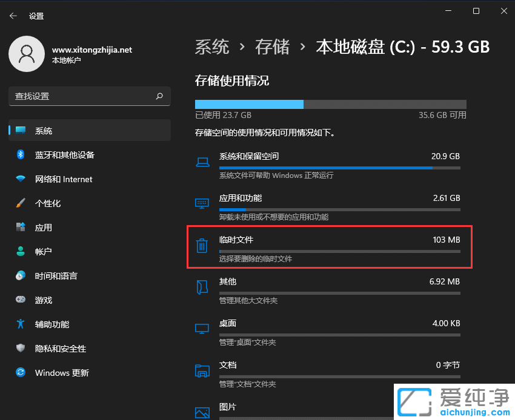Screen dimensions: 515x420
Task: Click the search magnifier icon
Action: click(x=159, y=96)
